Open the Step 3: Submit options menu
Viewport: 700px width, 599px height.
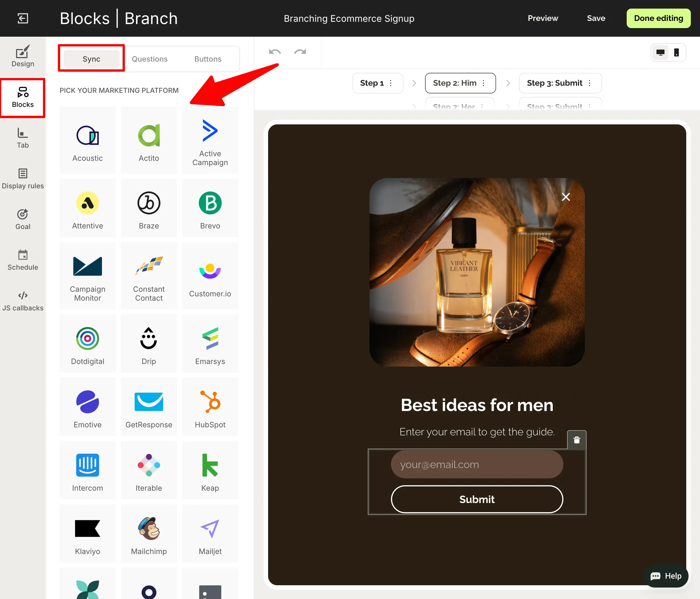(x=590, y=83)
